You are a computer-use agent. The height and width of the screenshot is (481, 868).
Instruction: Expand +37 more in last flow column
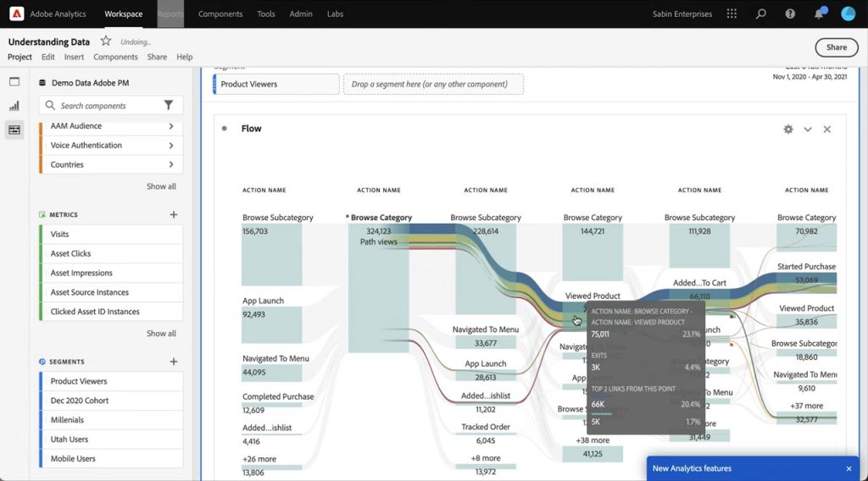click(807, 406)
